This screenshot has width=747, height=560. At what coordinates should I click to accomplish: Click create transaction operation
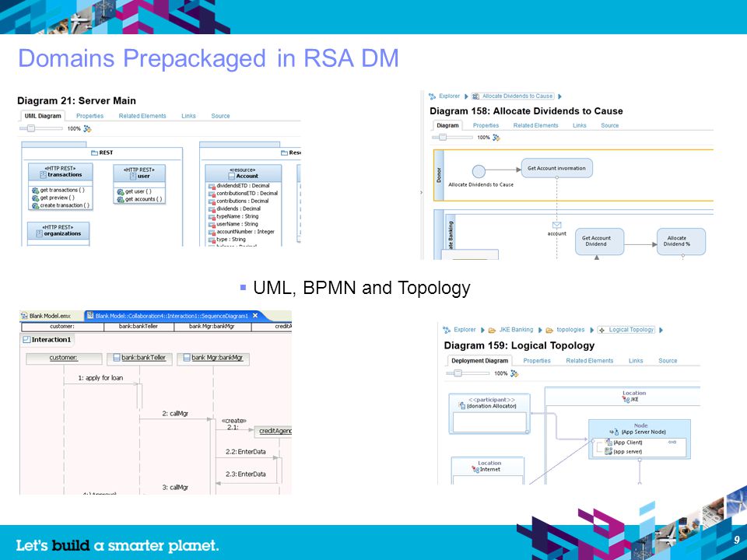point(61,205)
